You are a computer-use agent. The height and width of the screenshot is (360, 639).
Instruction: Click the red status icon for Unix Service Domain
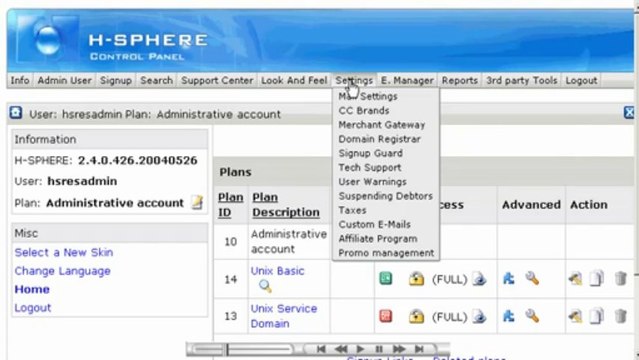pyautogui.click(x=386, y=316)
